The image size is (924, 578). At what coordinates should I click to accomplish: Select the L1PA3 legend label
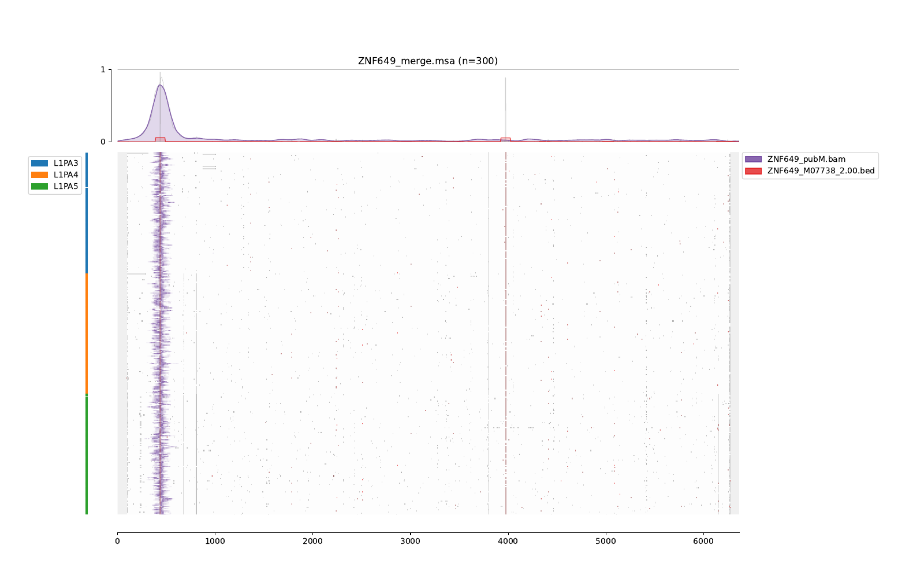coord(66,164)
